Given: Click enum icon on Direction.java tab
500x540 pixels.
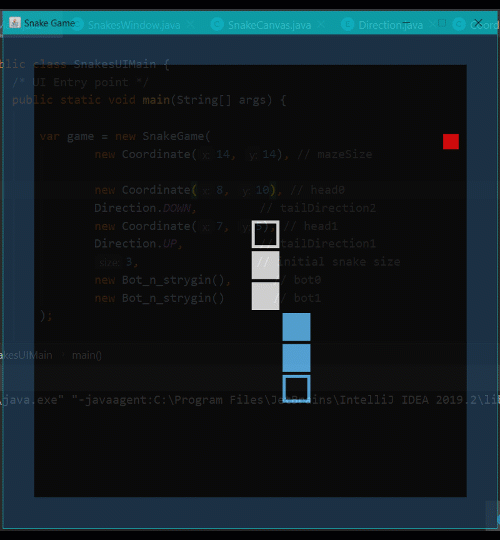Looking at the screenshot, I should (347, 25).
